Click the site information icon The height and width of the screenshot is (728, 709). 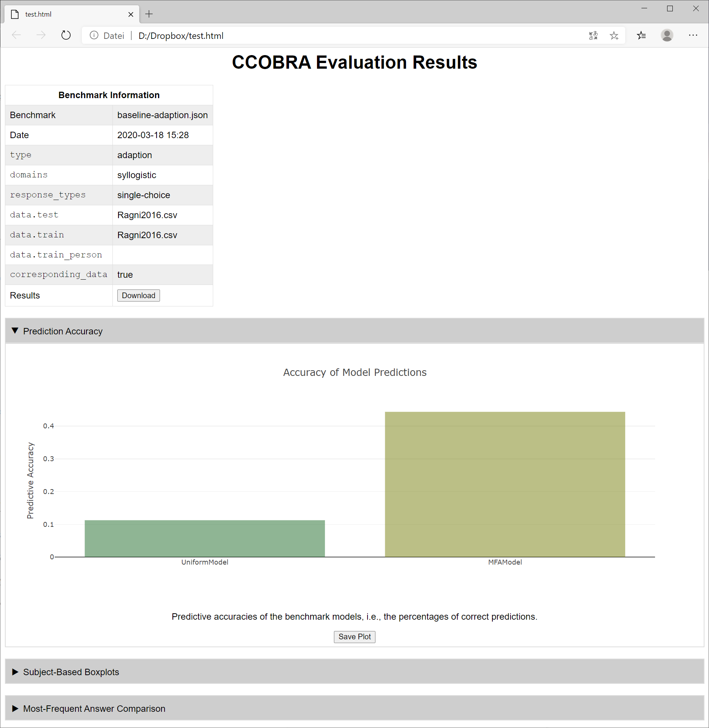coord(94,35)
